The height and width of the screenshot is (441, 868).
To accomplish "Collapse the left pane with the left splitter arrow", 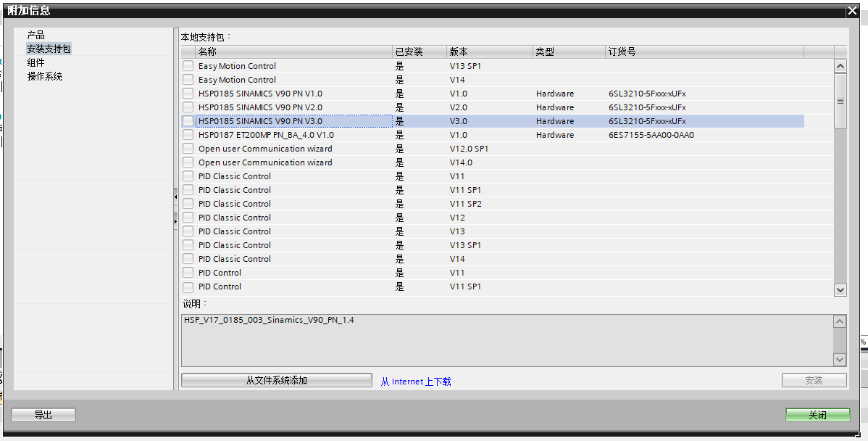I will coord(176,196).
